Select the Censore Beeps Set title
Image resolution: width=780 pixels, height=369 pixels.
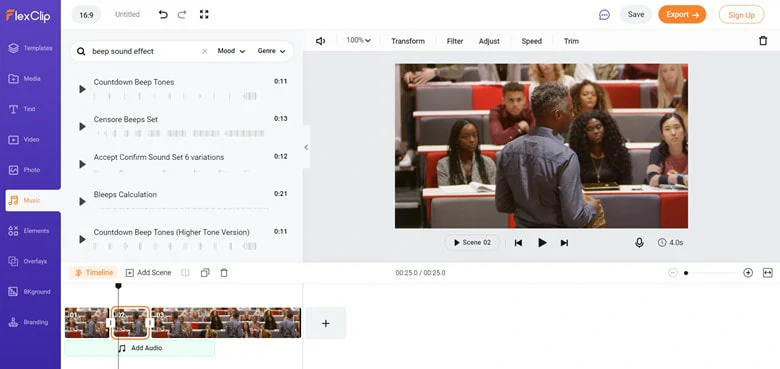coord(126,119)
